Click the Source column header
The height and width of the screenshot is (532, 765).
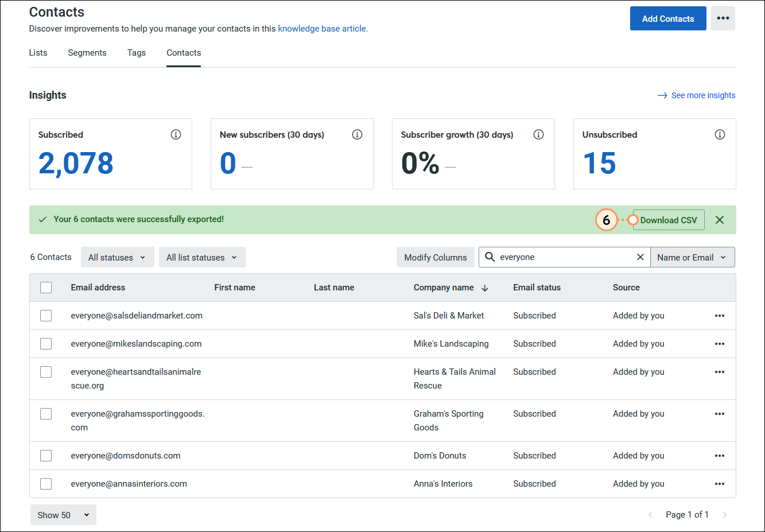click(x=626, y=288)
